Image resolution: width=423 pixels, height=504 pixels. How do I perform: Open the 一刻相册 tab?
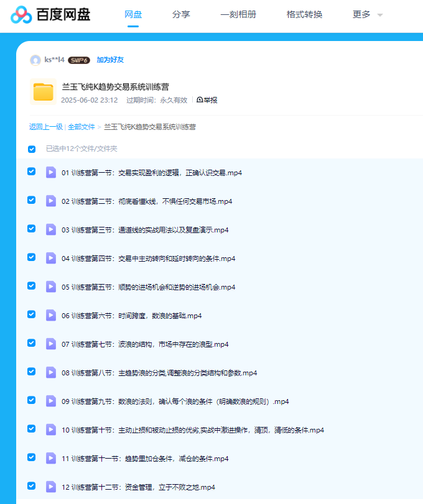click(x=238, y=14)
